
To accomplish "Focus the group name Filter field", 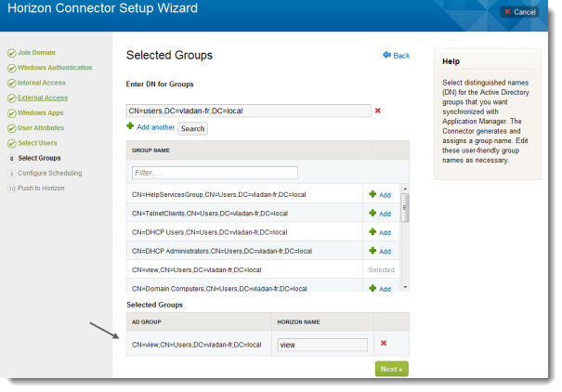I will click(215, 173).
